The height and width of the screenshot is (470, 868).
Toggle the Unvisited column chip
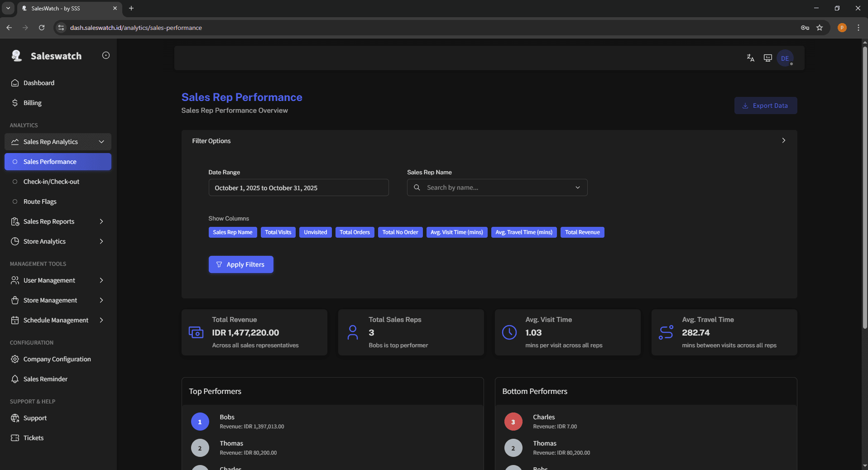315,232
